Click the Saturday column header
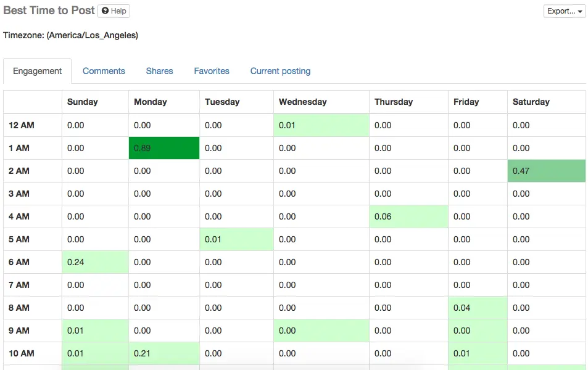Image resolution: width=588 pixels, height=370 pixels. pos(531,102)
